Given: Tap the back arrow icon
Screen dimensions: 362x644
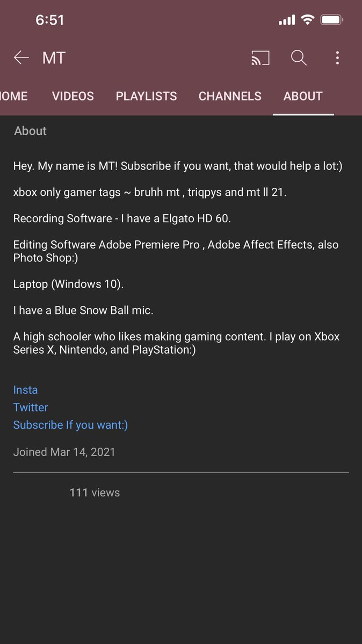Looking at the screenshot, I should [x=21, y=57].
